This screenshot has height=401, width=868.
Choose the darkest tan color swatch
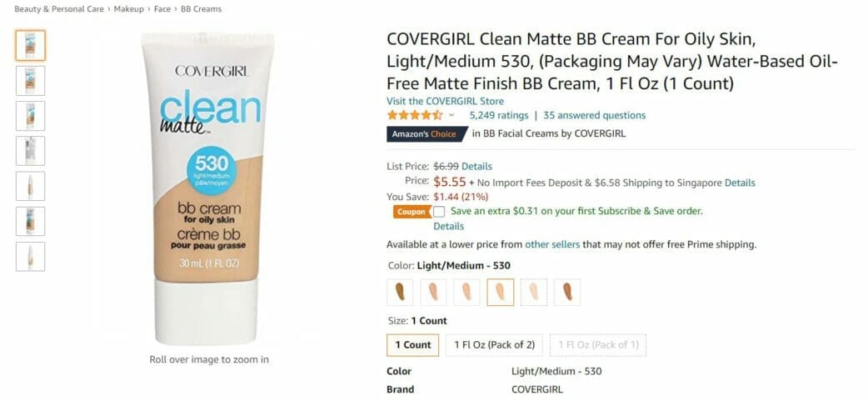tap(400, 292)
